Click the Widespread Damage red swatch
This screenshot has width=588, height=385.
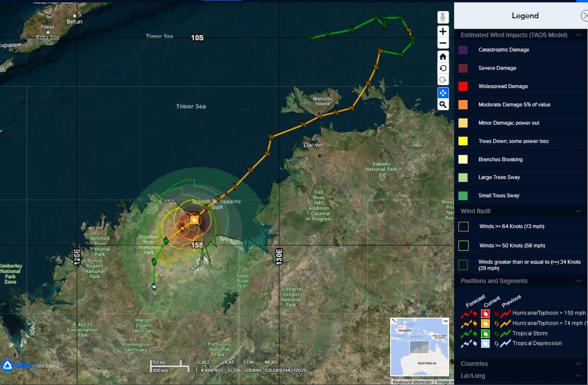pos(463,87)
